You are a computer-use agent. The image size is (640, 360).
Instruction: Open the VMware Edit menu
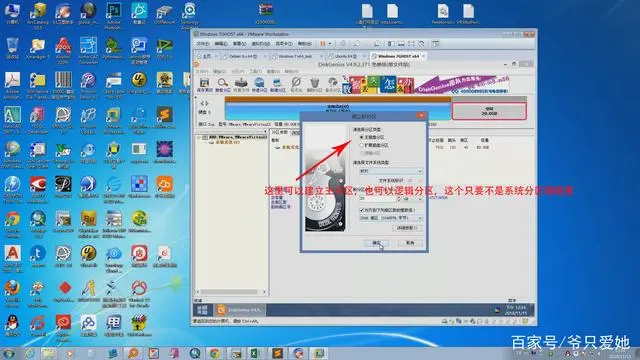coord(221,44)
